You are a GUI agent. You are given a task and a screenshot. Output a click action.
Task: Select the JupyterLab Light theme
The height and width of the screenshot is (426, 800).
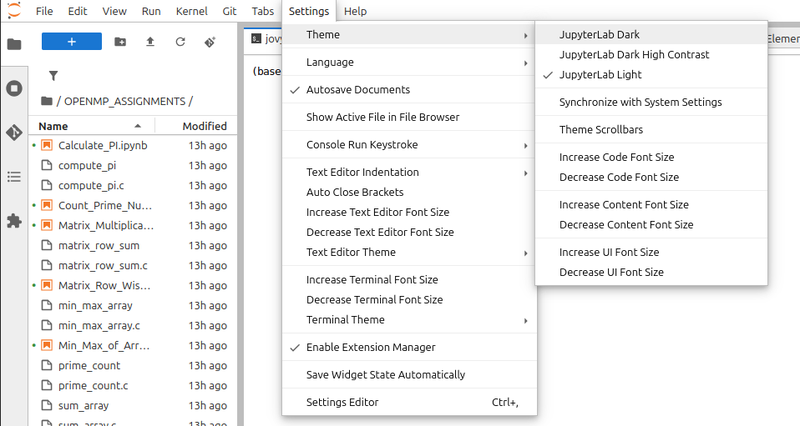(x=600, y=75)
